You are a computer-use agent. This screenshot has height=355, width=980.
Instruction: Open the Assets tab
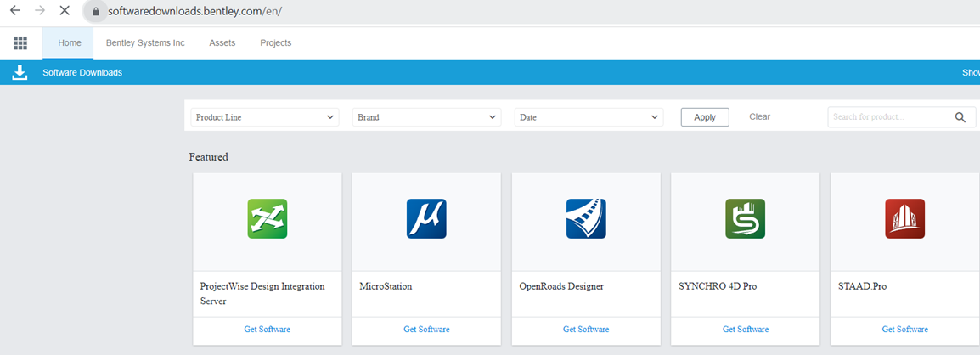coord(222,43)
